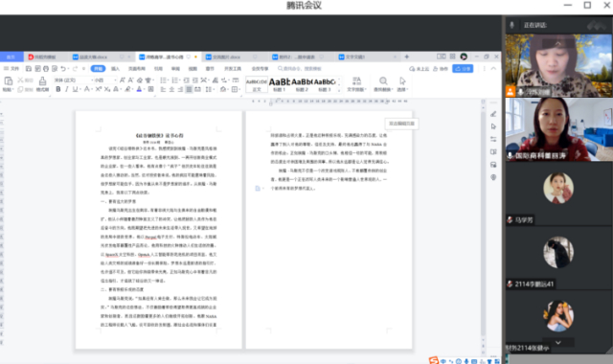Click the Collaborate button
613x364 pixels.
click(x=441, y=69)
